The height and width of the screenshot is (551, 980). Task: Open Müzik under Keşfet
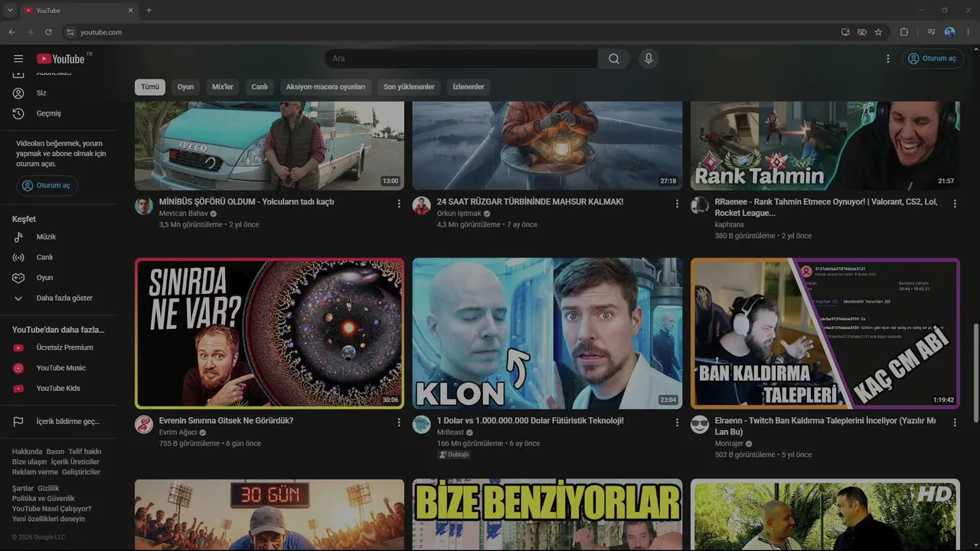(x=59, y=237)
